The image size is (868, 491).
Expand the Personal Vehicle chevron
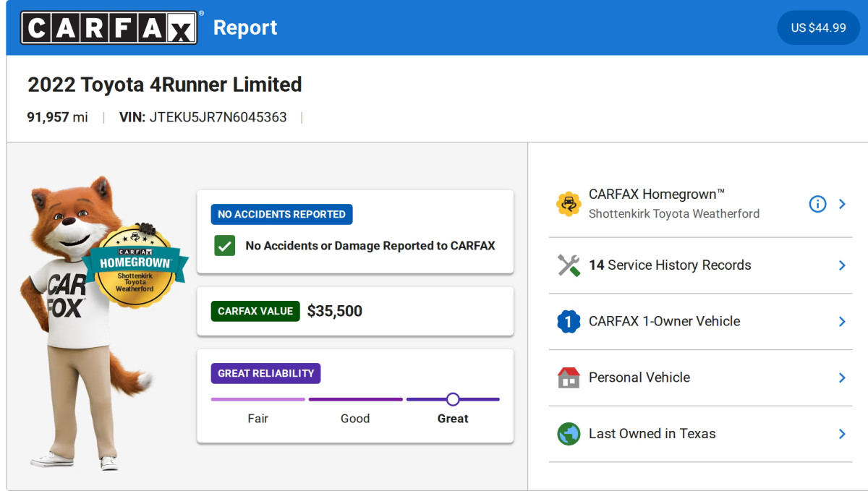pos(842,377)
